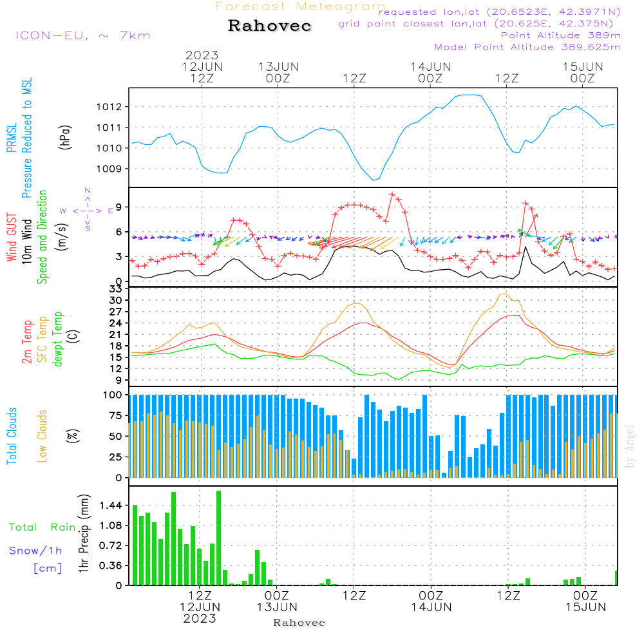
Task: Click 'Model Point Altitude 389.625m' text
Action: tap(527, 47)
